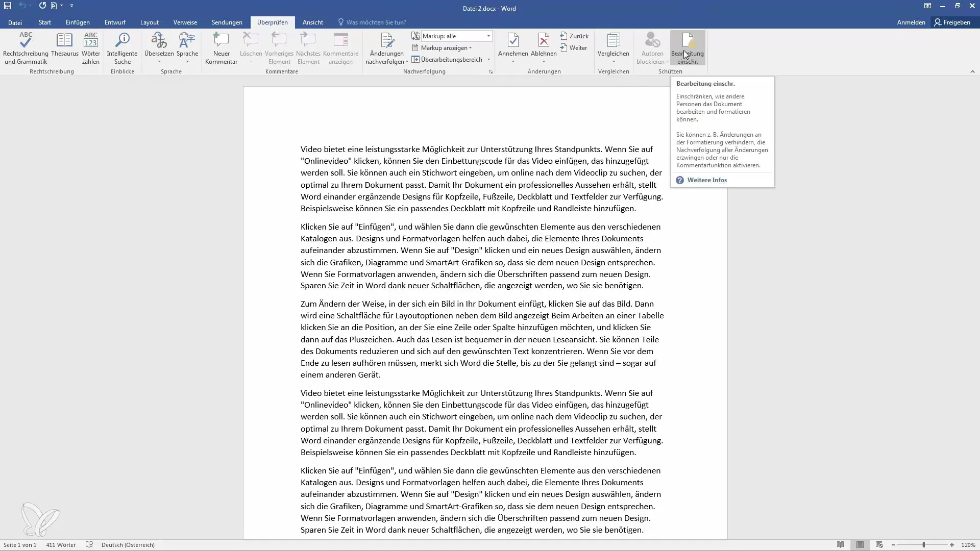980x551 pixels.
Task: Click the 120% zoom level
Action: (968, 545)
